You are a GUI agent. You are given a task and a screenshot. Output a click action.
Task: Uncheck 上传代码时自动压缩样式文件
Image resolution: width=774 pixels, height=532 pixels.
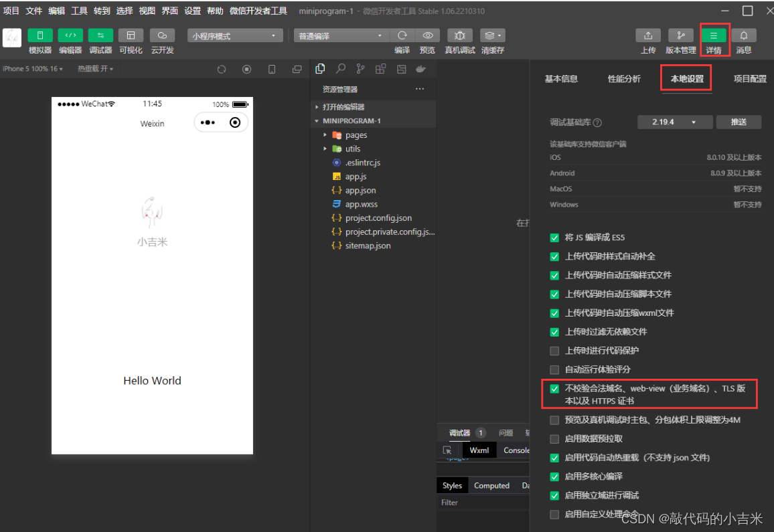point(554,276)
